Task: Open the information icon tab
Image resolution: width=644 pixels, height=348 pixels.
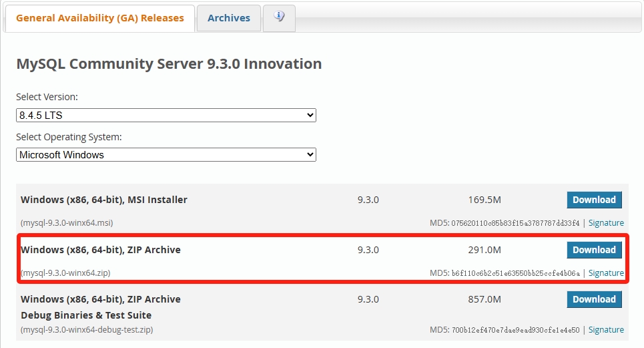Action: 279,17
